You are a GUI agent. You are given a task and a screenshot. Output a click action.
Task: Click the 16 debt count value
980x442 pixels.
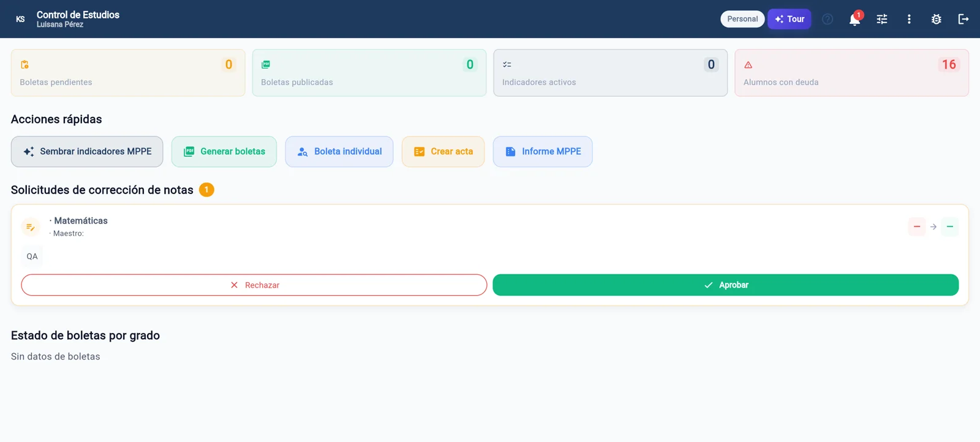point(949,64)
